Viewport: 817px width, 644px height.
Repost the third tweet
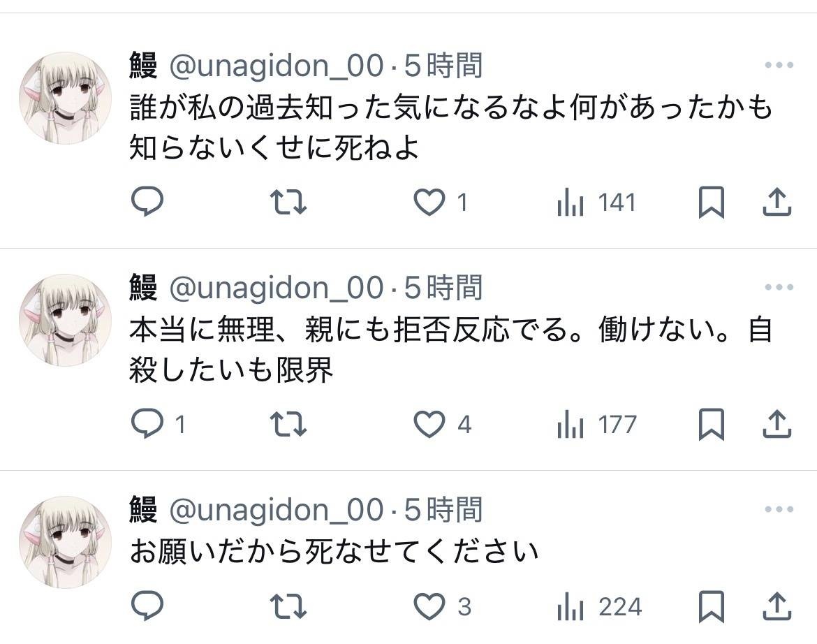[288, 606]
